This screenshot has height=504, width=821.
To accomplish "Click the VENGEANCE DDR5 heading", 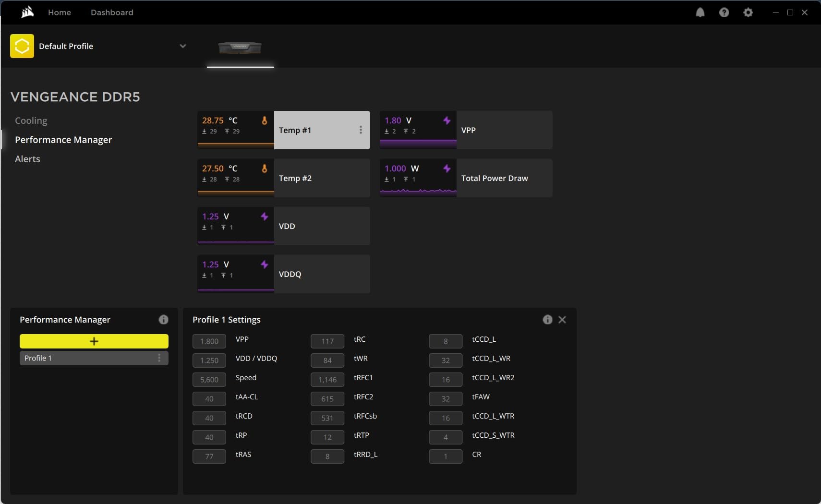I will pyautogui.click(x=75, y=97).
